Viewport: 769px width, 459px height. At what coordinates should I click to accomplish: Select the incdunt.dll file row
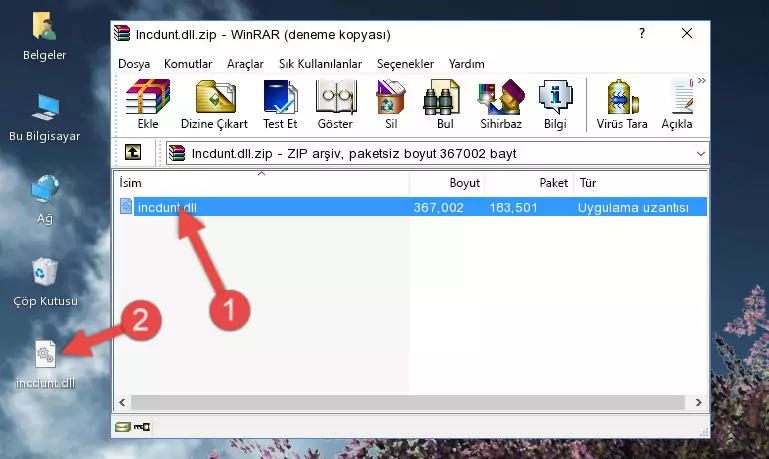point(411,207)
